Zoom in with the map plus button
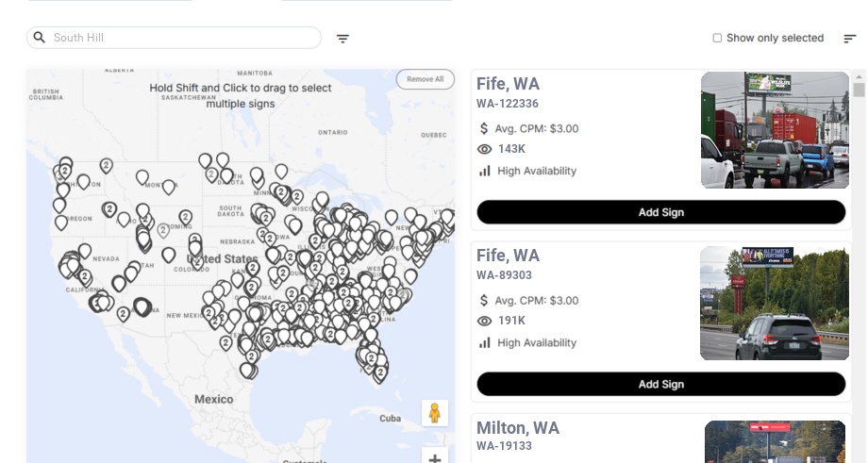The width and height of the screenshot is (868, 463). [x=435, y=458]
